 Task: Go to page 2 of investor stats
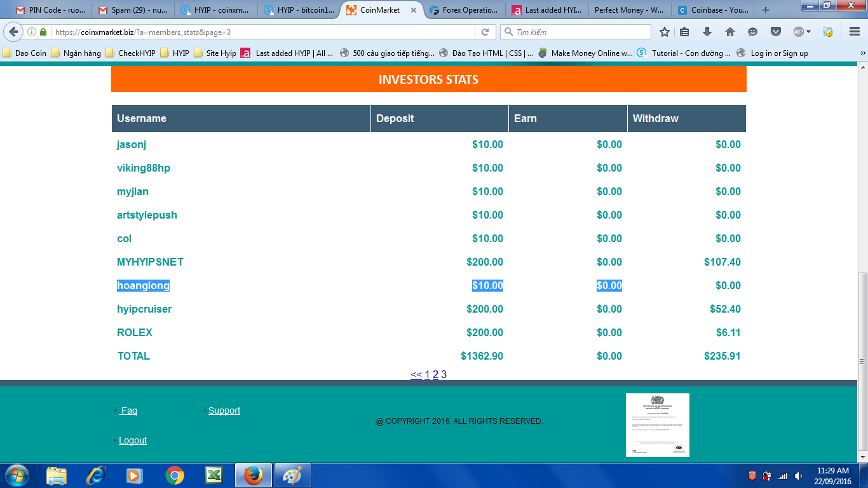pos(435,374)
